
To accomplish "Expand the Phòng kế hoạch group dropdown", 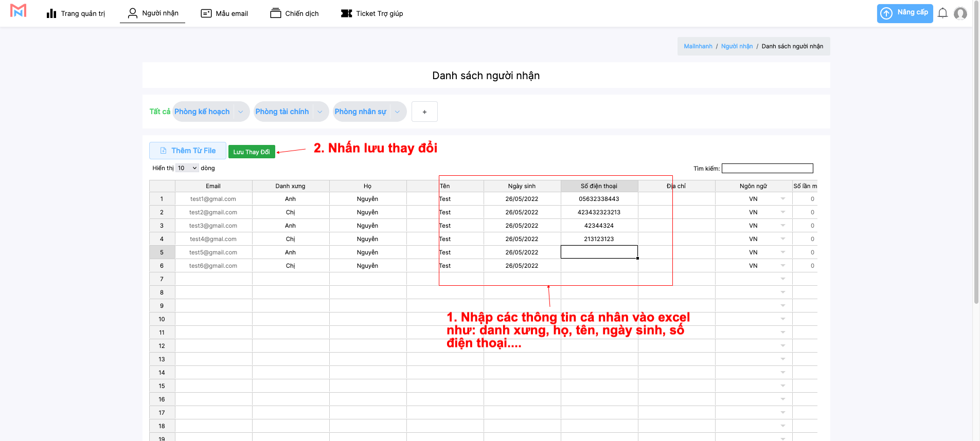I will [x=240, y=112].
